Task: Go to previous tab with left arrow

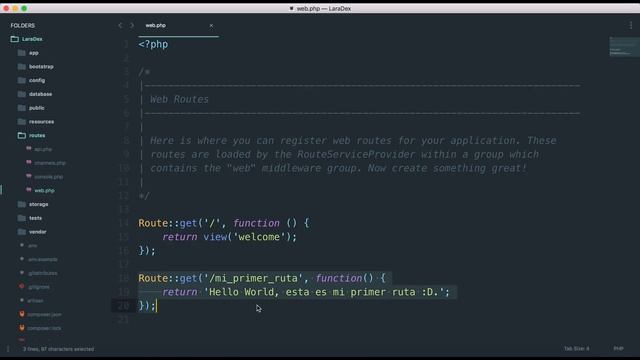Action: click(120, 25)
